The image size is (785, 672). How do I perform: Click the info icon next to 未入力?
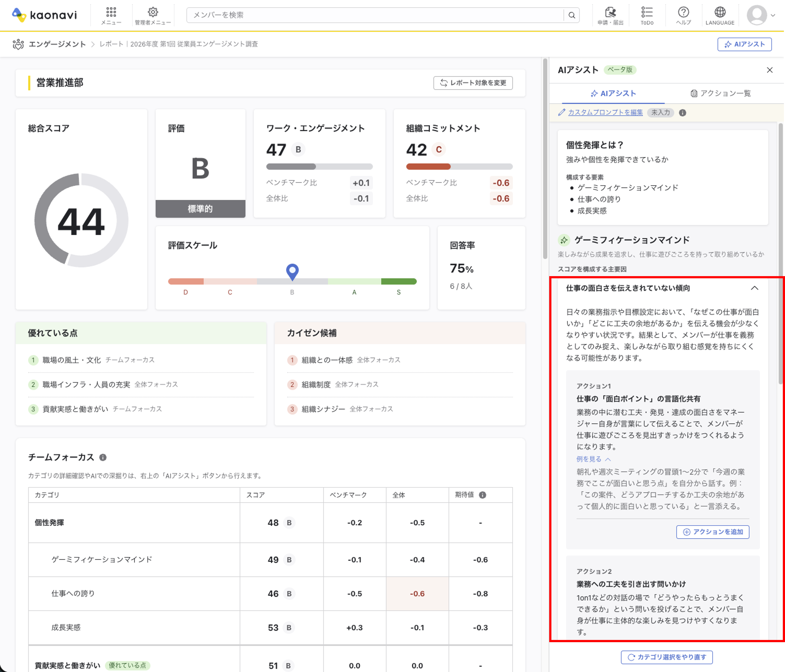pyautogui.click(x=683, y=113)
